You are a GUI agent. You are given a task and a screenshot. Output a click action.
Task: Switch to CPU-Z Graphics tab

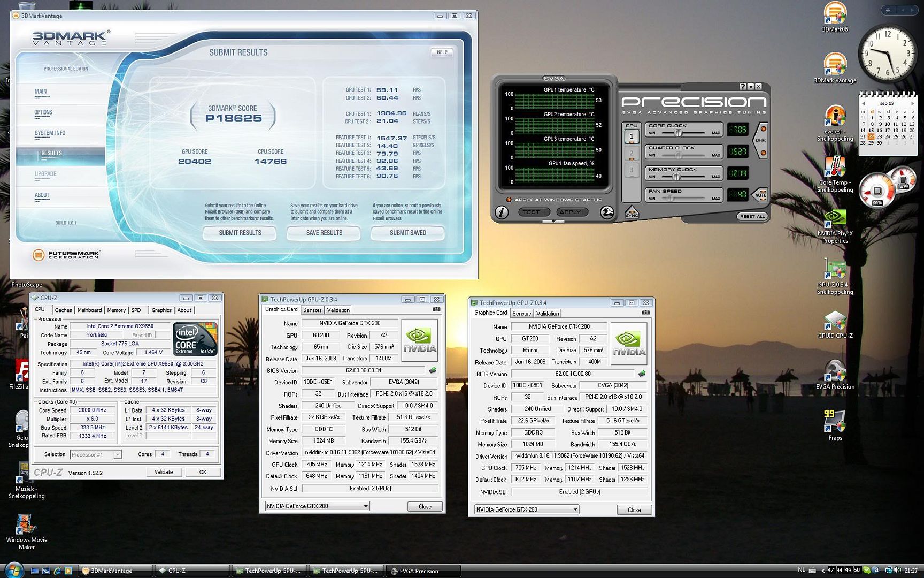161,310
